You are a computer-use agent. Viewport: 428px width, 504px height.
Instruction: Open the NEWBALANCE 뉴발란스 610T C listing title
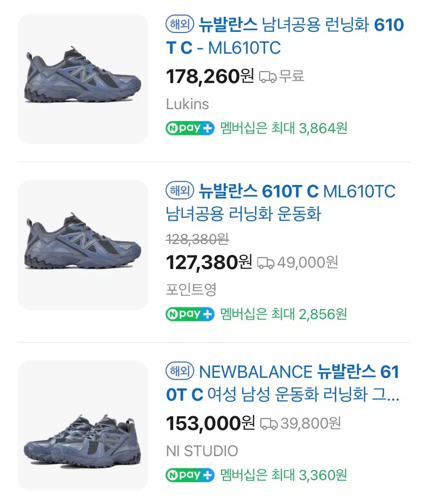click(283, 383)
